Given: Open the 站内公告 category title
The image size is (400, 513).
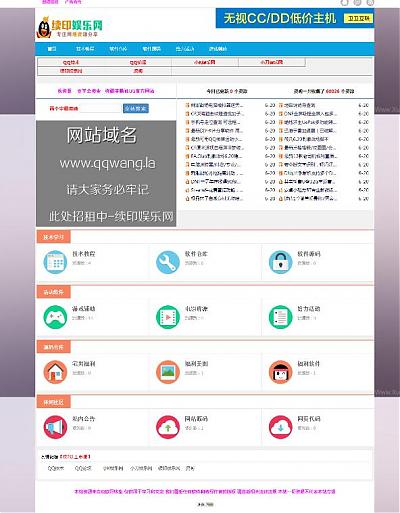Looking at the screenshot, I should coord(84,419).
